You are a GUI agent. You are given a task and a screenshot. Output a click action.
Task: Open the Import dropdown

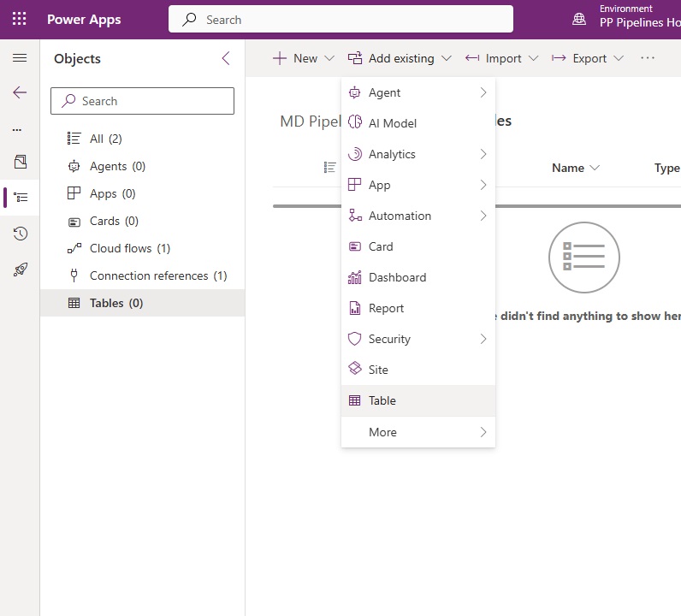(x=501, y=58)
